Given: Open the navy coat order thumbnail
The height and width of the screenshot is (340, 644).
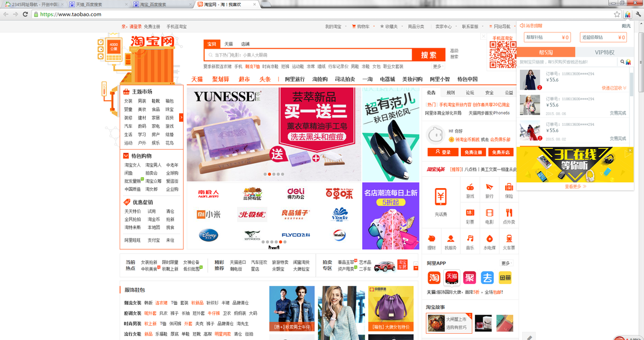Looking at the screenshot, I should pyautogui.click(x=530, y=80).
